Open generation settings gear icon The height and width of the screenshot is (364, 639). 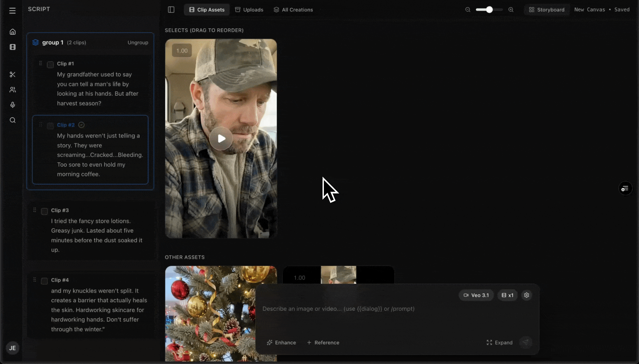tap(526, 295)
